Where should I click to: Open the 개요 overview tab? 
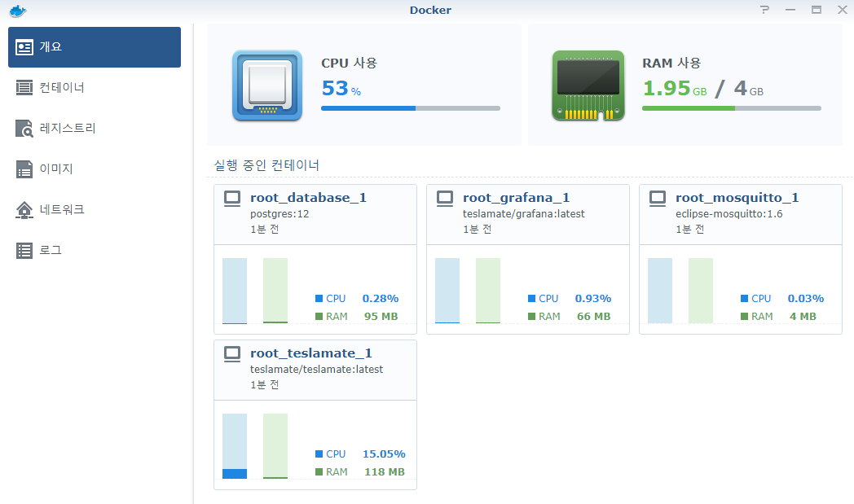(x=95, y=47)
